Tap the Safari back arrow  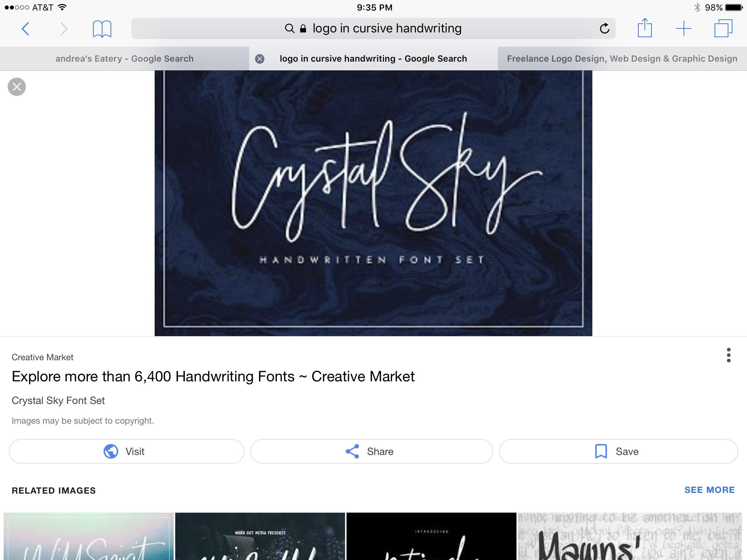click(25, 28)
